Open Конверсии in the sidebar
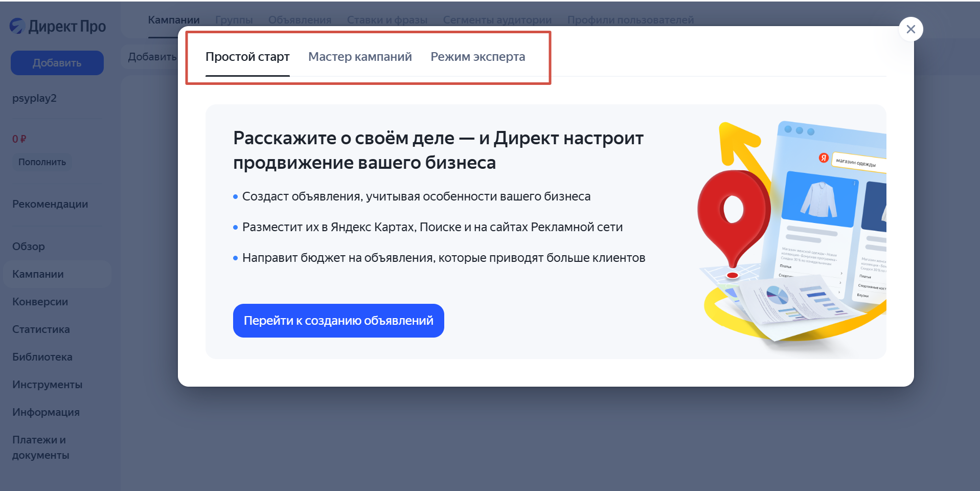Viewport: 980px width, 491px height. (x=40, y=302)
